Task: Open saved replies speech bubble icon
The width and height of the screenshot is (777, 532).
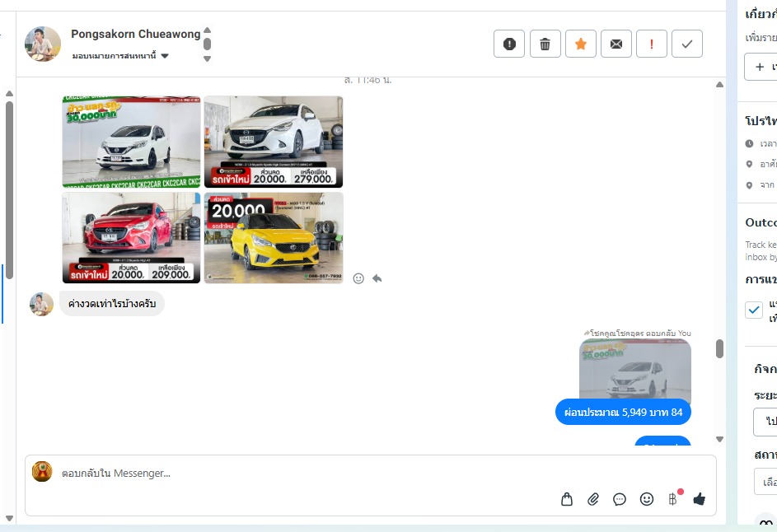Action: pos(620,499)
